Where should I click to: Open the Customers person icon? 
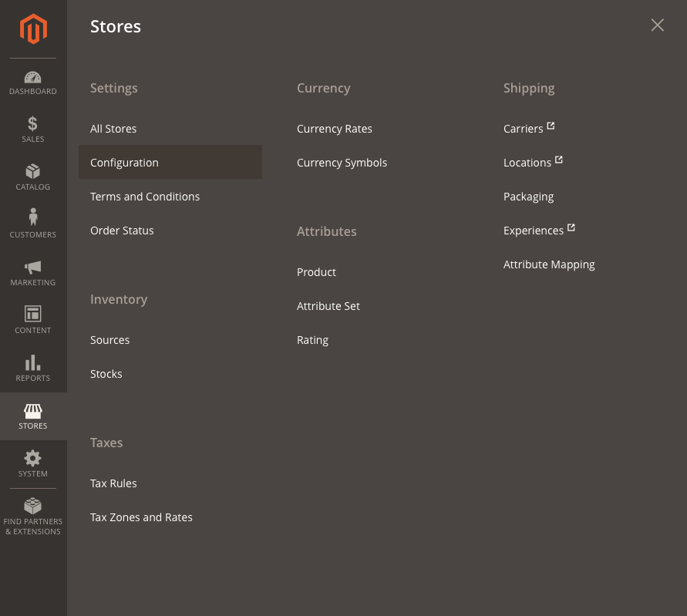pos(33,217)
